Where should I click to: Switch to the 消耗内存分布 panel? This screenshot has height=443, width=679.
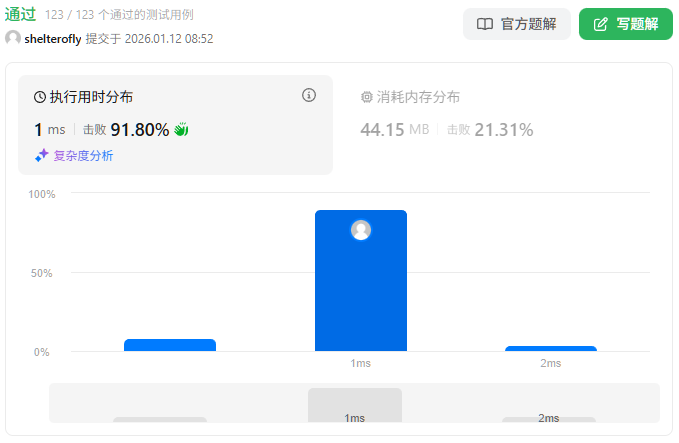point(418,97)
